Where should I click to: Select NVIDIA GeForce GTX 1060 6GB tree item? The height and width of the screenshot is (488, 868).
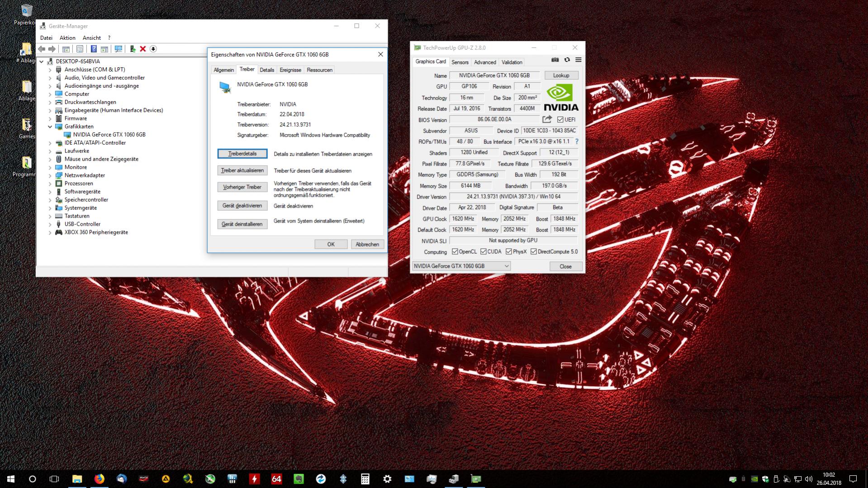click(109, 135)
